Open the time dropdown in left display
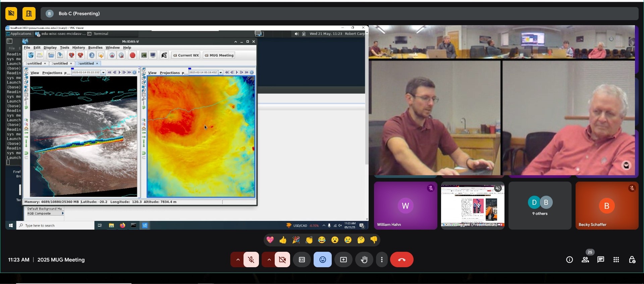Screen dimensions: 644x284 coord(103,73)
